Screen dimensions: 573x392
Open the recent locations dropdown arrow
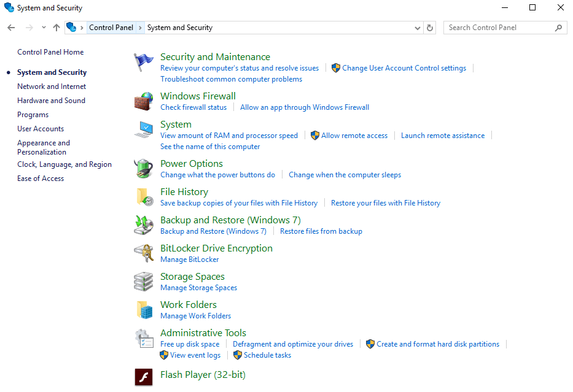(44, 28)
